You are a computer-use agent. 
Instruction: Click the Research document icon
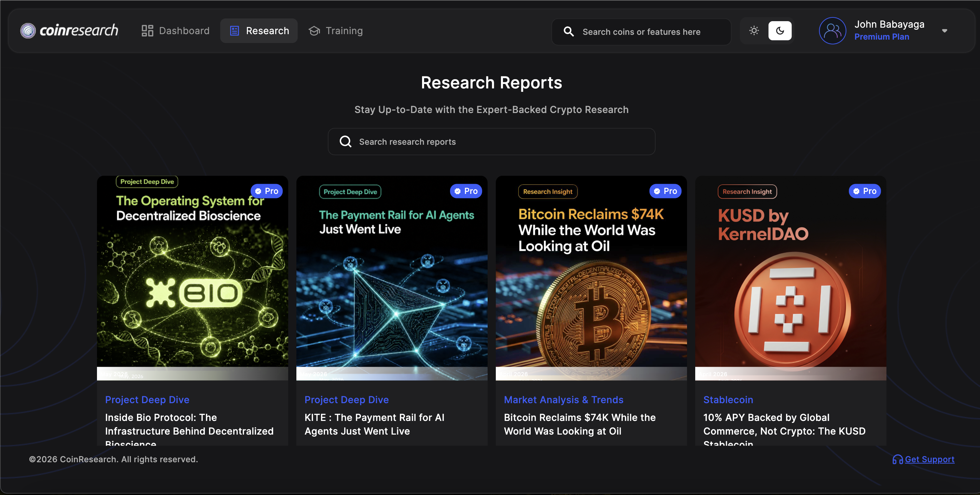coord(234,31)
